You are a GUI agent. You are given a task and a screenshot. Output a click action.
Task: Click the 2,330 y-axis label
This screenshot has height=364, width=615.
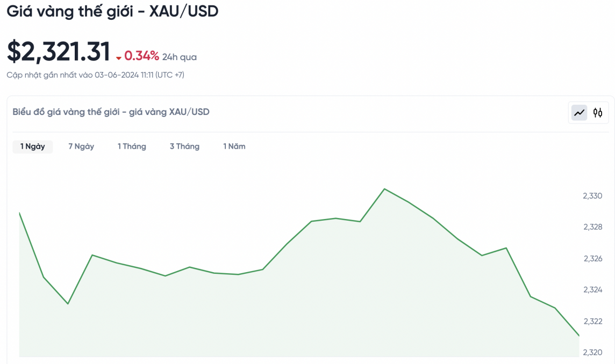click(592, 196)
